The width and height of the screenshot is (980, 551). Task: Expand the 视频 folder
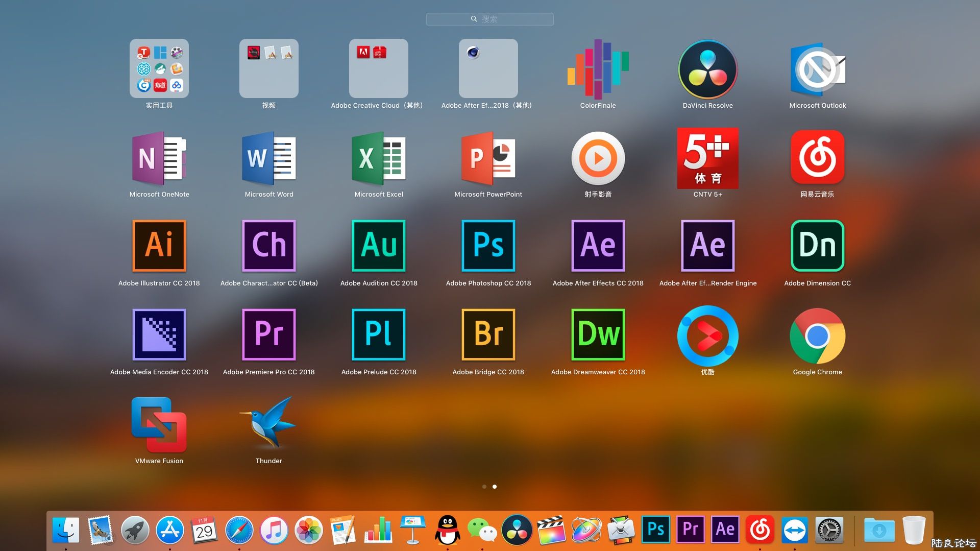pos(268,68)
